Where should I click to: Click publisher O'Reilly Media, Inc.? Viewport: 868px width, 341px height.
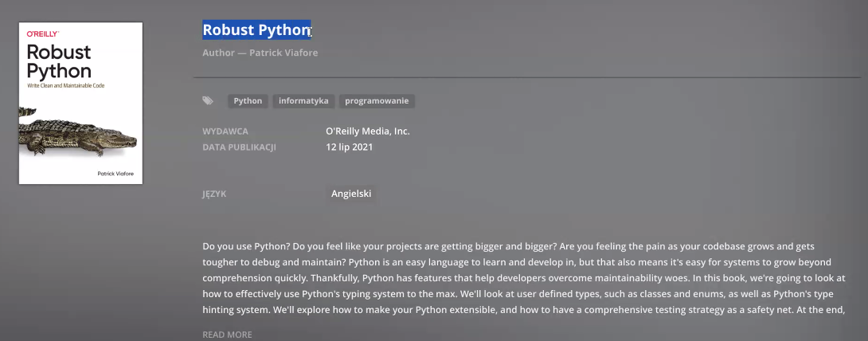click(368, 131)
